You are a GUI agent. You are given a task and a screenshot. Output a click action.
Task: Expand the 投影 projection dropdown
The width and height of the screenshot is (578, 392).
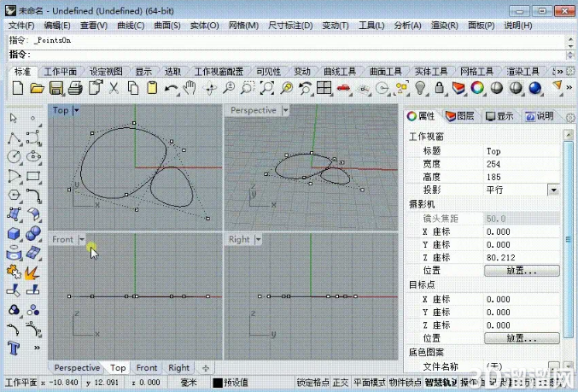tap(553, 190)
